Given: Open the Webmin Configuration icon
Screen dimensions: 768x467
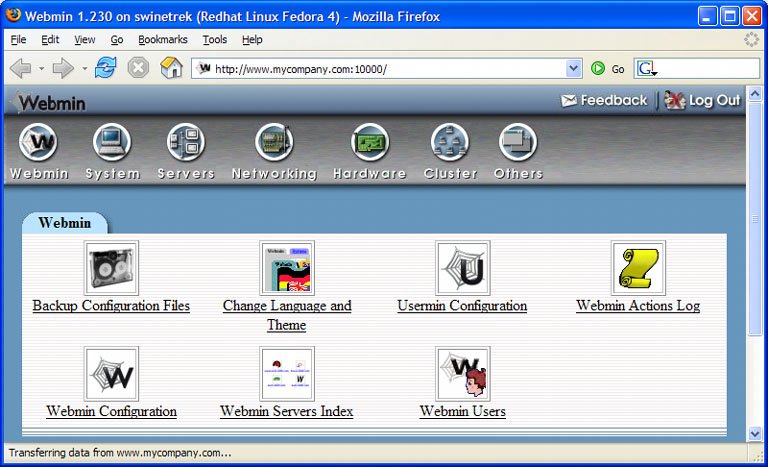Looking at the screenshot, I should (111, 374).
